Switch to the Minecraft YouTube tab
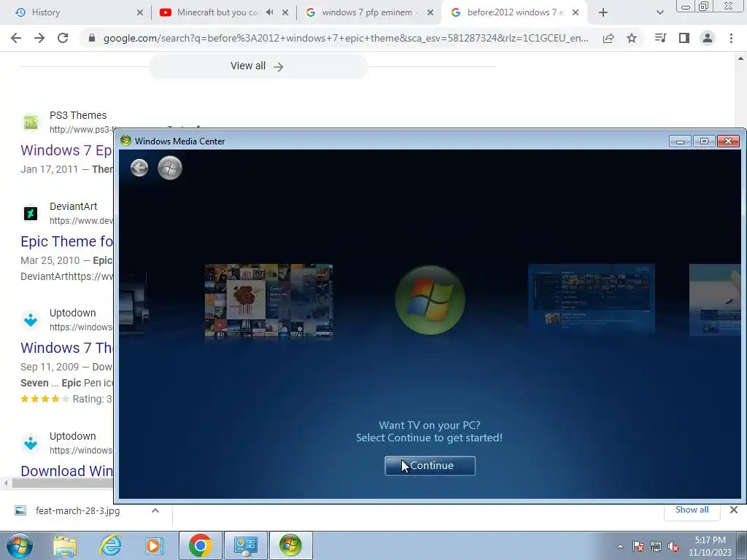The width and height of the screenshot is (747, 560). 217,12
